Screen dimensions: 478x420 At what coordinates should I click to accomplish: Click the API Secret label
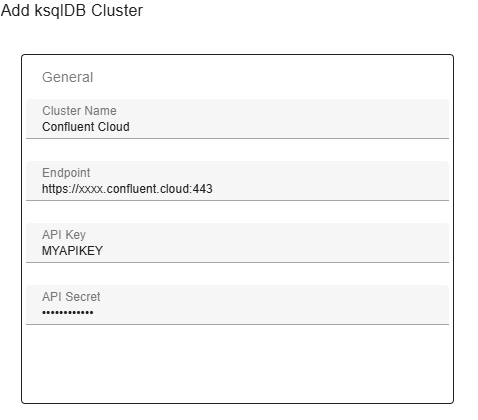click(71, 297)
